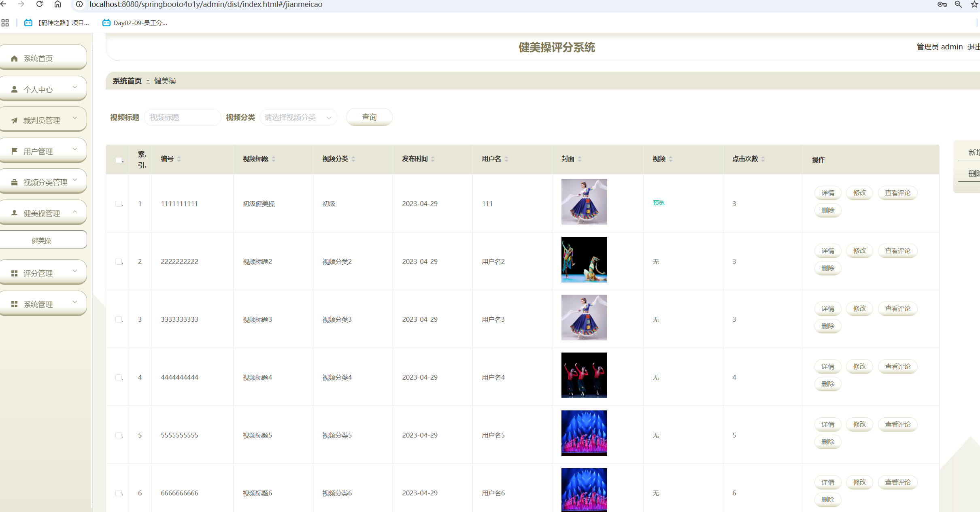Viewport: 980px width, 512px height.
Task: Sort by 编号 using its sort arrows
Action: (x=179, y=159)
